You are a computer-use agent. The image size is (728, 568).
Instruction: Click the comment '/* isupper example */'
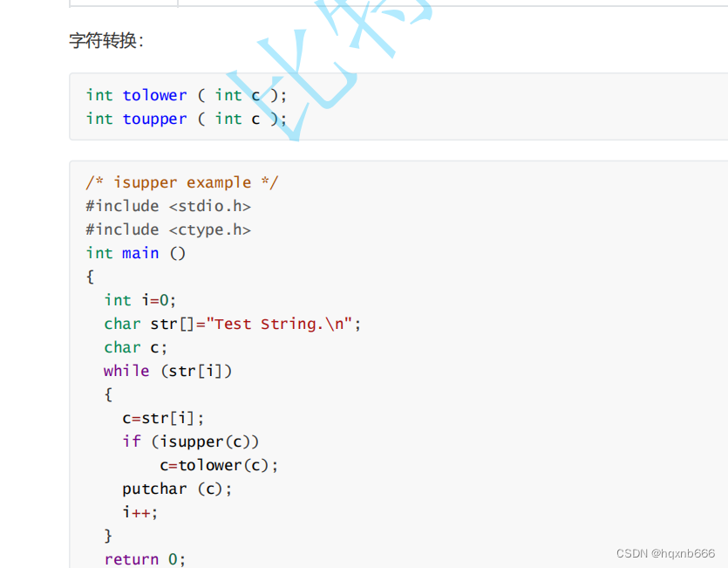pyautogui.click(x=182, y=182)
